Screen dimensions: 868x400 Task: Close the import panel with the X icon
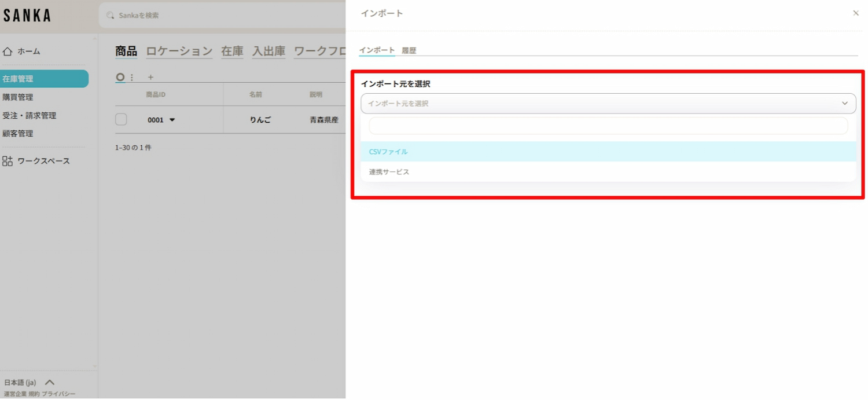pyautogui.click(x=855, y=13)
